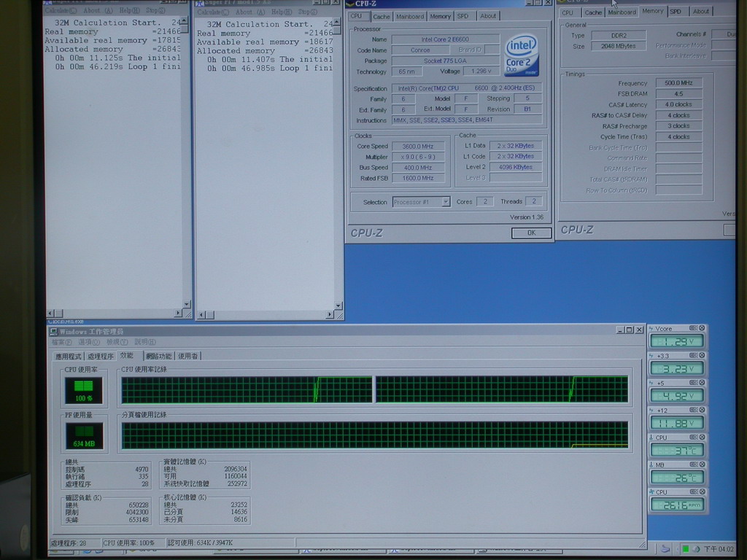Click the +5 voltage gauge readout
The width and height of the screenshot is (747, 560).
pos(677,395)
